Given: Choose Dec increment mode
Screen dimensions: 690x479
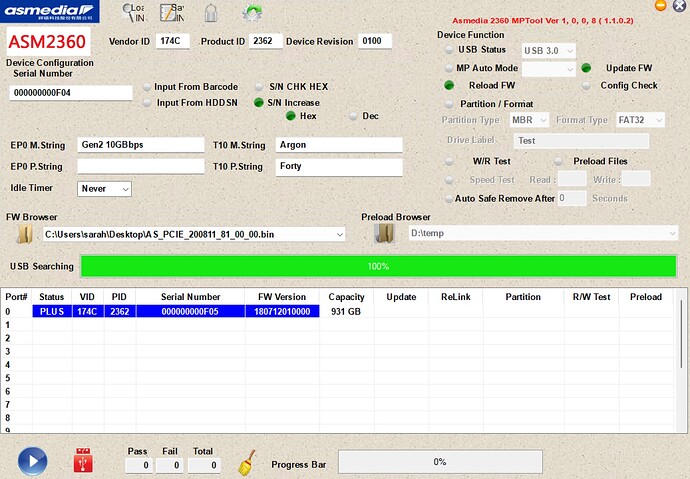Looking at the screenshot, I should click(x=353, y=117).
